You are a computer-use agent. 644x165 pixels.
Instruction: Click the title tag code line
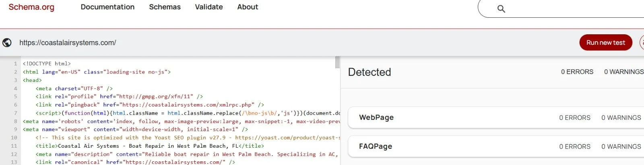150,146
